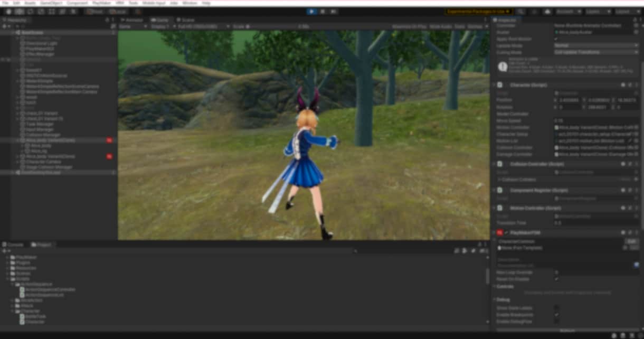Select the Move tool
This screenshot has width=644, height=339.
[x=19, y=11]
